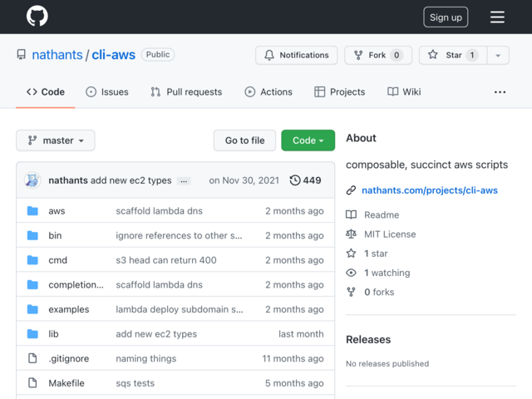The image size is (532, 399).
Task: View the 1 watching count
Action: coord(387,273)
